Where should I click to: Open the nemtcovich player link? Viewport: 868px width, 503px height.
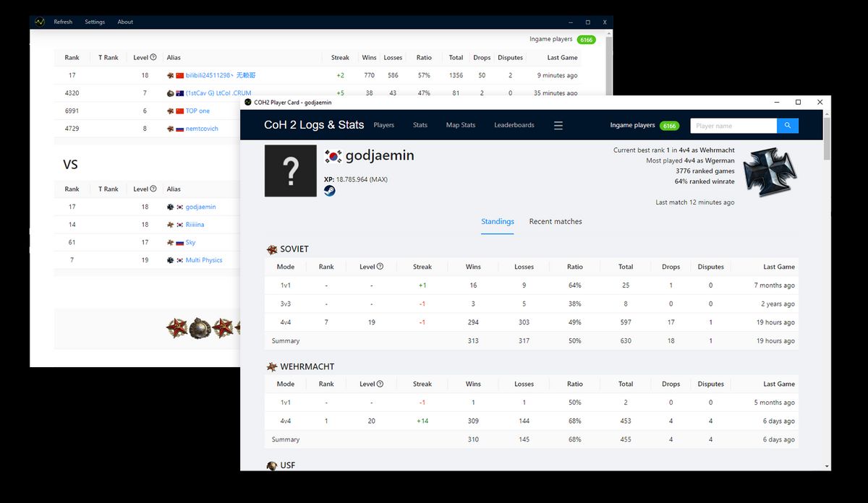(x=202, y=129)
